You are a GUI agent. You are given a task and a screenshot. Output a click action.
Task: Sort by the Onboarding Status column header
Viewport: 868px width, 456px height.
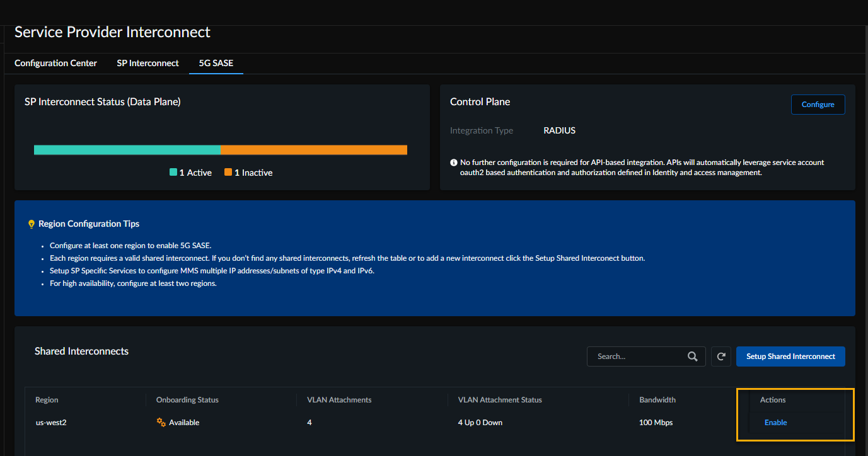pyautogui.click(x=187, y=400)
